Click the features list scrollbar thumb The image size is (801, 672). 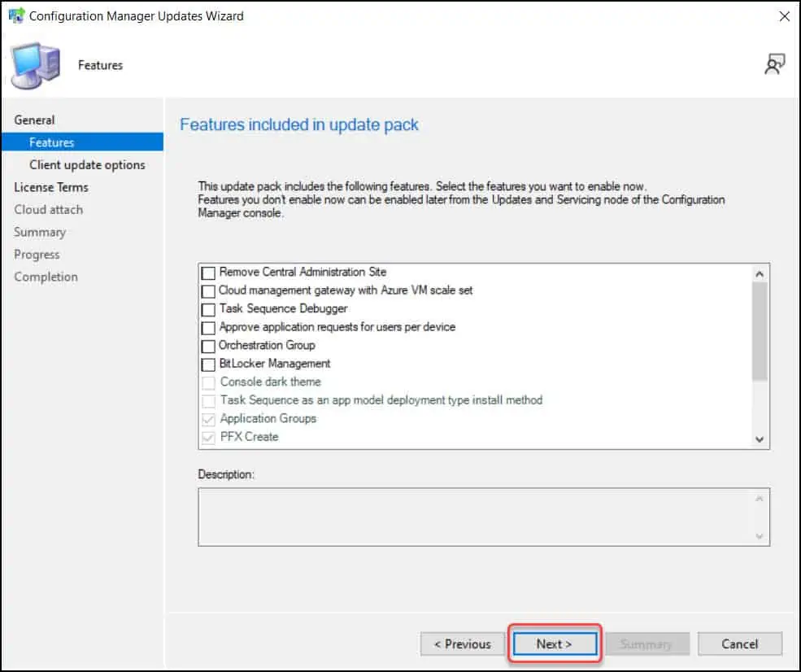click(x=760, y=332)
